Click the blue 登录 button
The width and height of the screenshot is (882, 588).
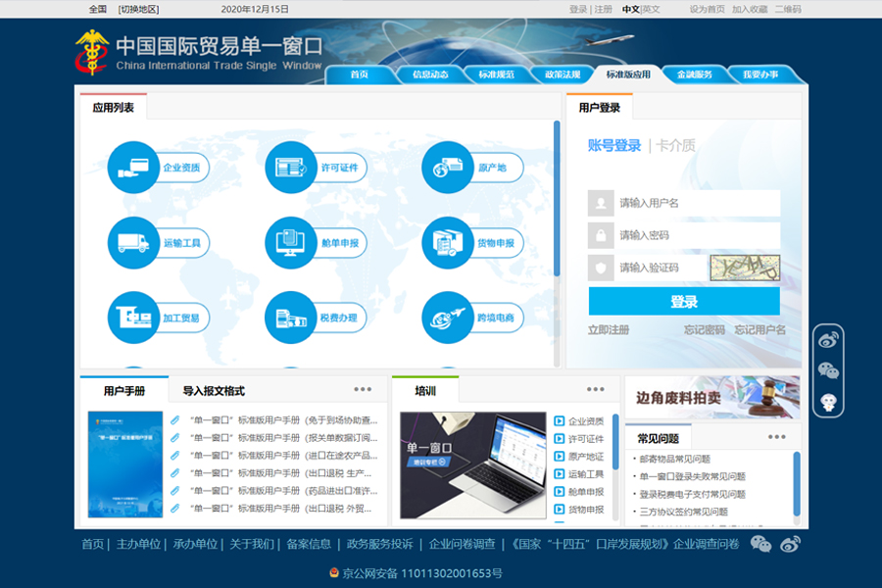(684, 301)
